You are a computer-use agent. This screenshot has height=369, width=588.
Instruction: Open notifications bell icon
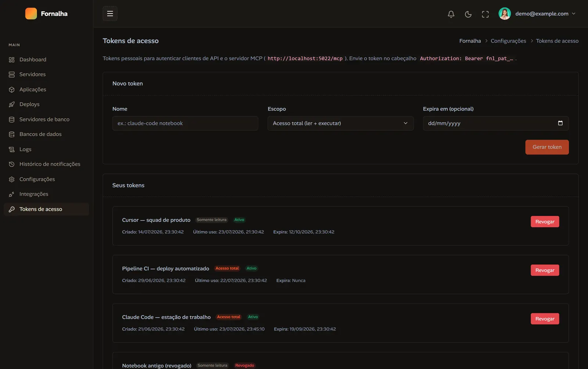point(451,14)
